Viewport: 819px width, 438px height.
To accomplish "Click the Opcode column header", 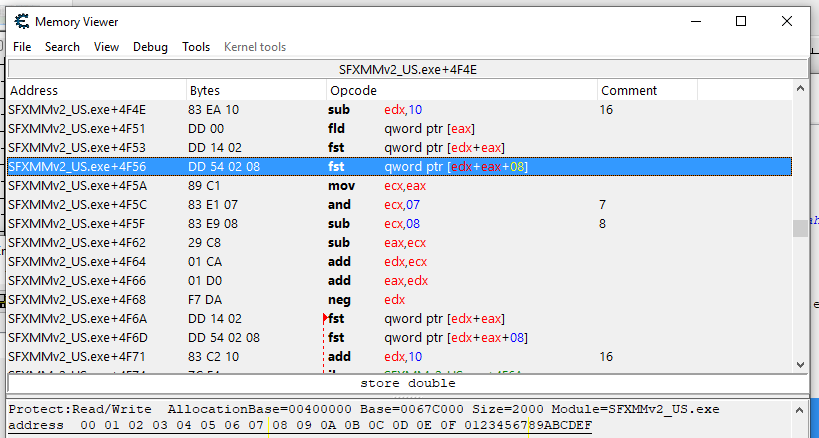I will click(461, 91).
